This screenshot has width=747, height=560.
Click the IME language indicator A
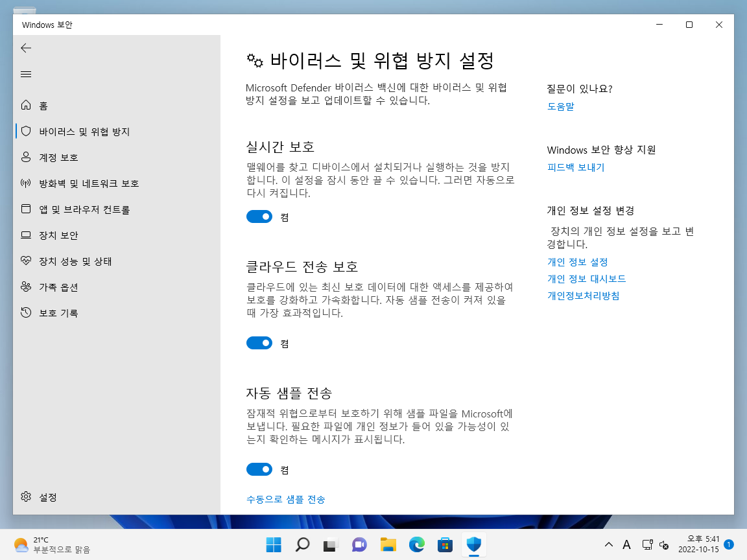click(627, 544)
